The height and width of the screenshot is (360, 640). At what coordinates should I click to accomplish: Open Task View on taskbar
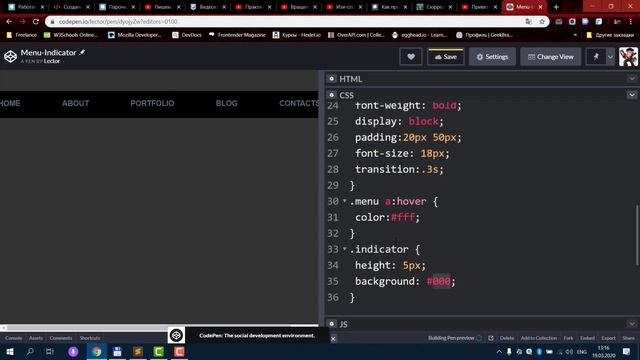coord(50,351)
